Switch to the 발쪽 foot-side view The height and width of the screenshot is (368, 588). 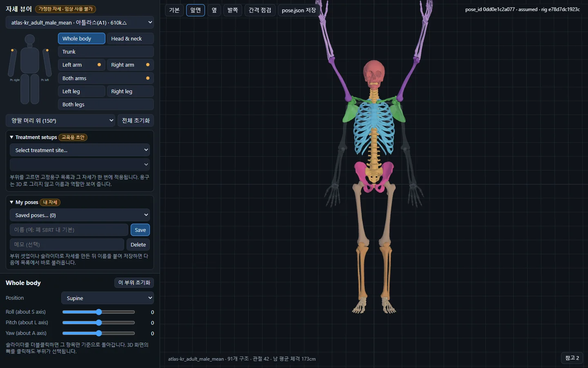233,10
